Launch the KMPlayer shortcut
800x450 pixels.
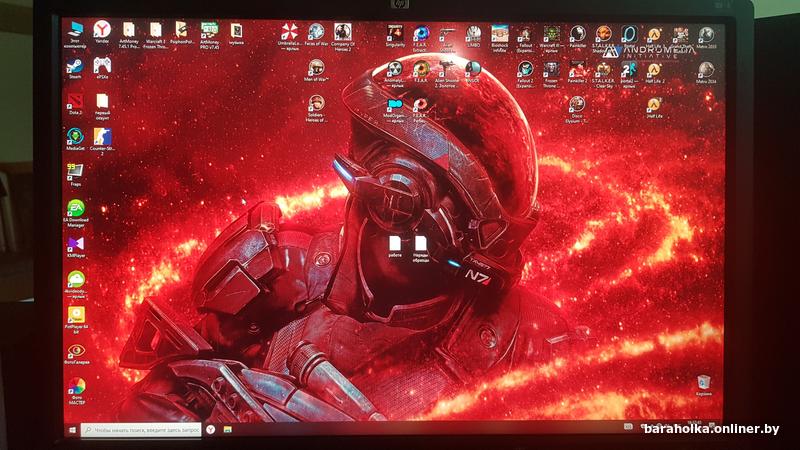tap(76, 246)
